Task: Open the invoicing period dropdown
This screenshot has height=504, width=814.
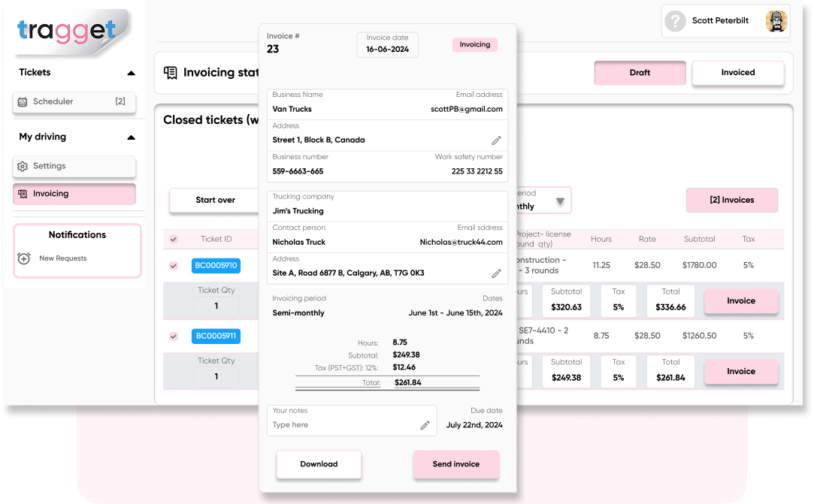Action: [560, 200]
